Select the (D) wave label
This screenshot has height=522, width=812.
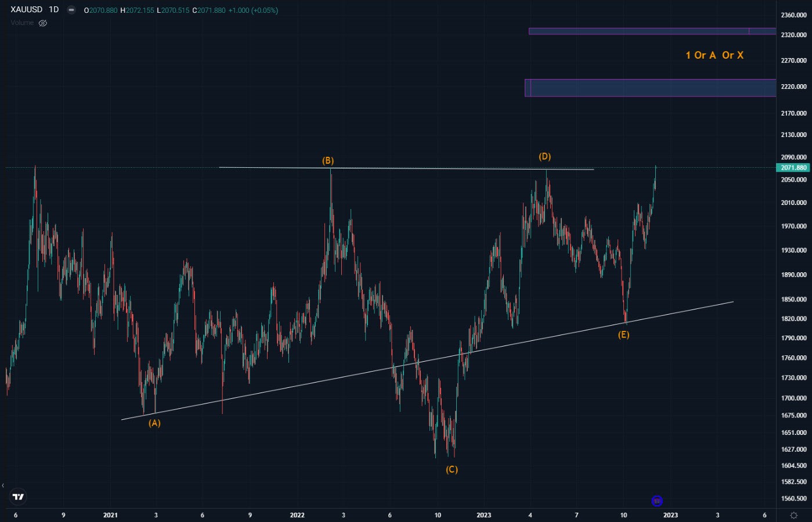(x=544, y=156)
